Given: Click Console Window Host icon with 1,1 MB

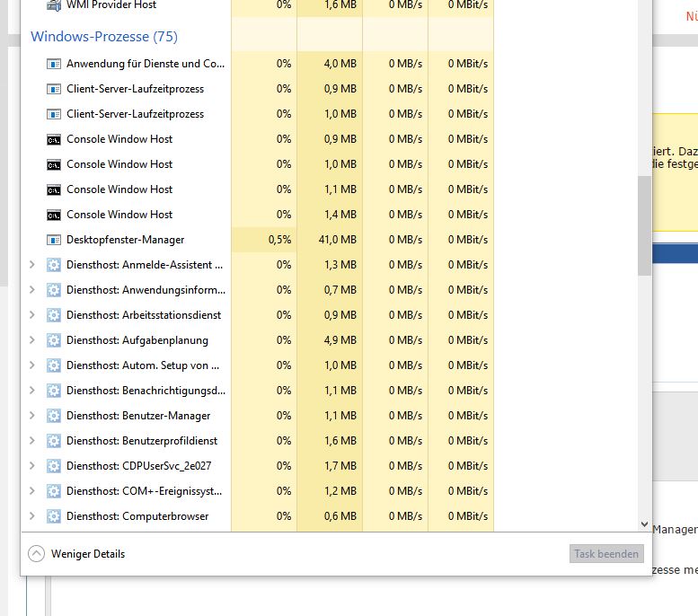Looking at the screenshot, I should click(x=54, y=190).
